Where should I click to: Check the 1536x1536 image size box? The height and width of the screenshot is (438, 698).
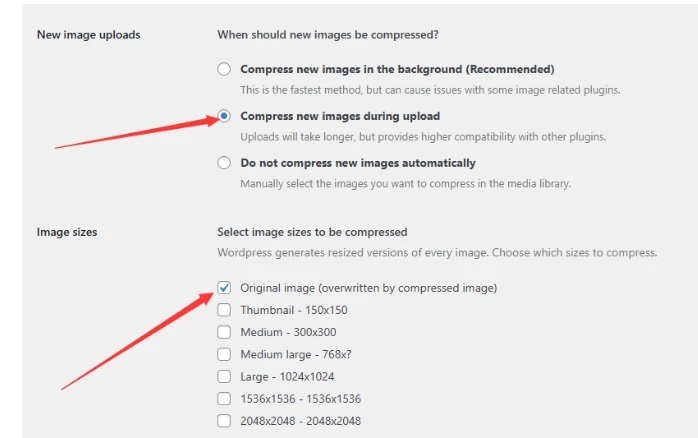click(224, 398)
